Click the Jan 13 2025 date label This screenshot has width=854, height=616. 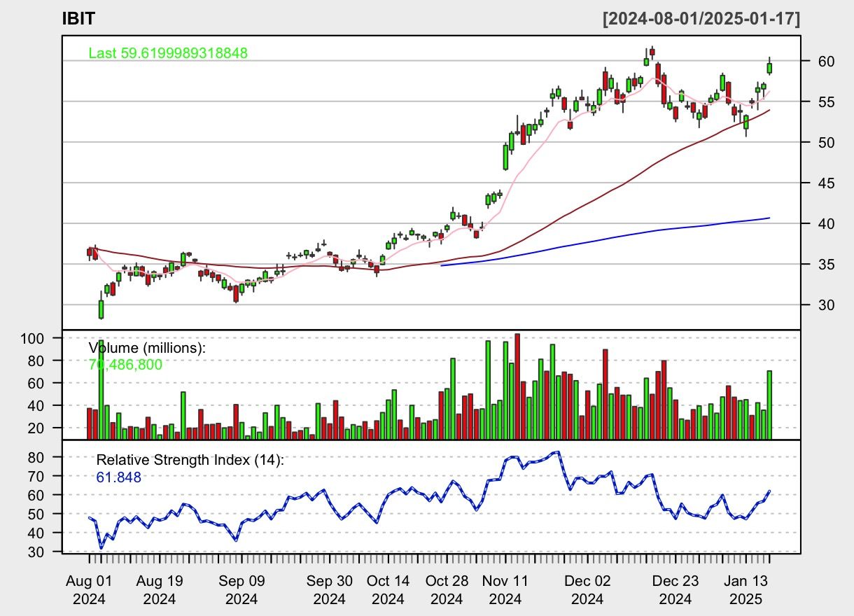746,590
